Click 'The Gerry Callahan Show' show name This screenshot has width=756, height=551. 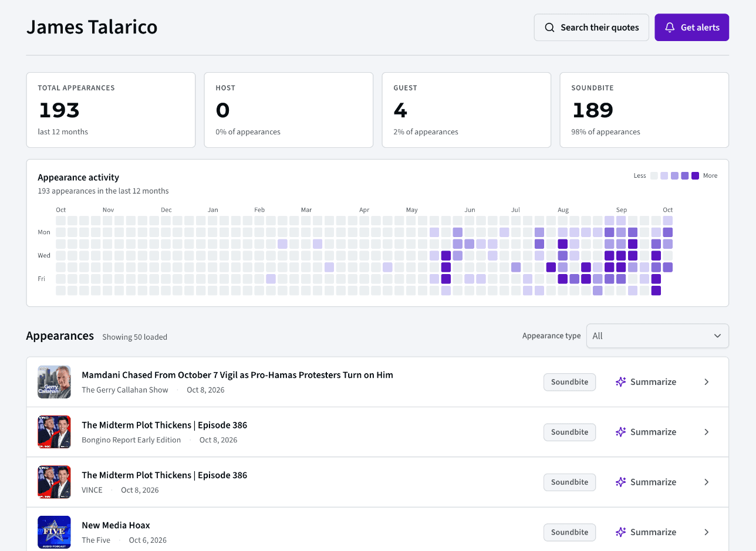[125, 390]
